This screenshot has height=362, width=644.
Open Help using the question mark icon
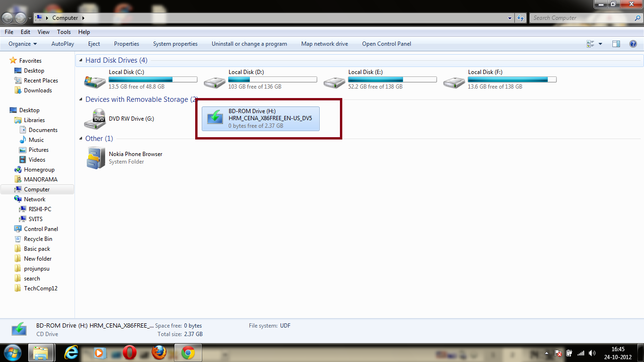[x=633, y=44]
